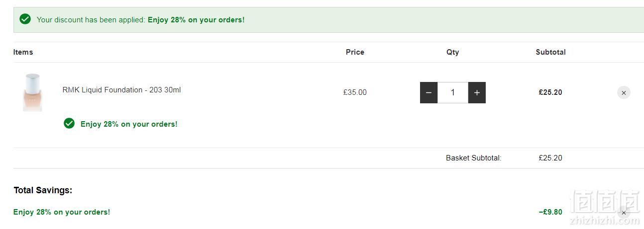Click the foundation bottle thumbnail
The width and height of the screenshot is (644, 229).
32,92
